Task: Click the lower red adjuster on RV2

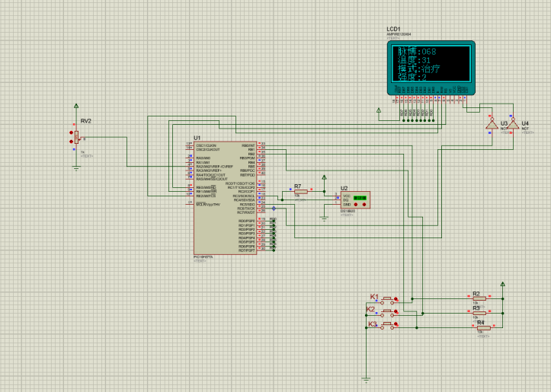Action: pos(72,142)
